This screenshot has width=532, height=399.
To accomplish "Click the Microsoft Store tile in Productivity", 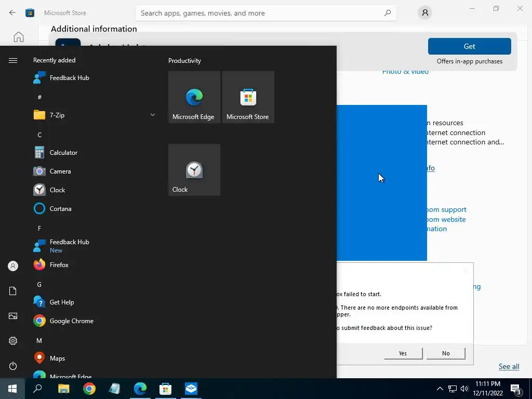I will click(x=248, y=97).
